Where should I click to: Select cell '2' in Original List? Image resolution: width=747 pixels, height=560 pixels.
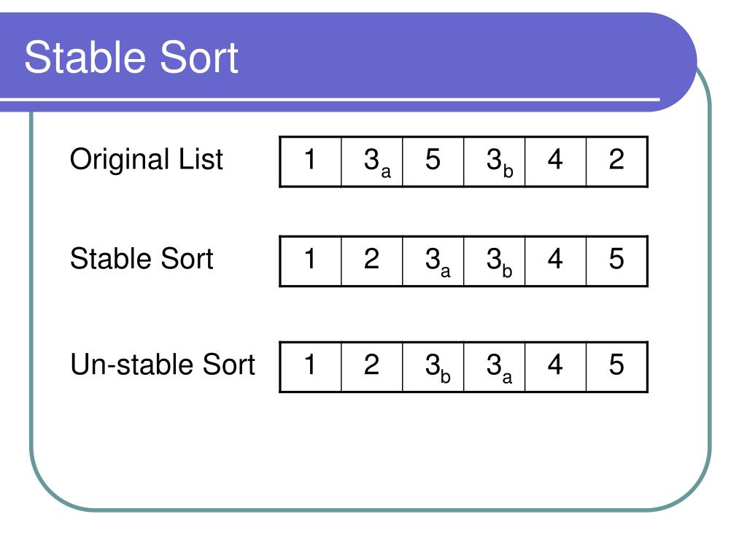click(x=616, y=161)
